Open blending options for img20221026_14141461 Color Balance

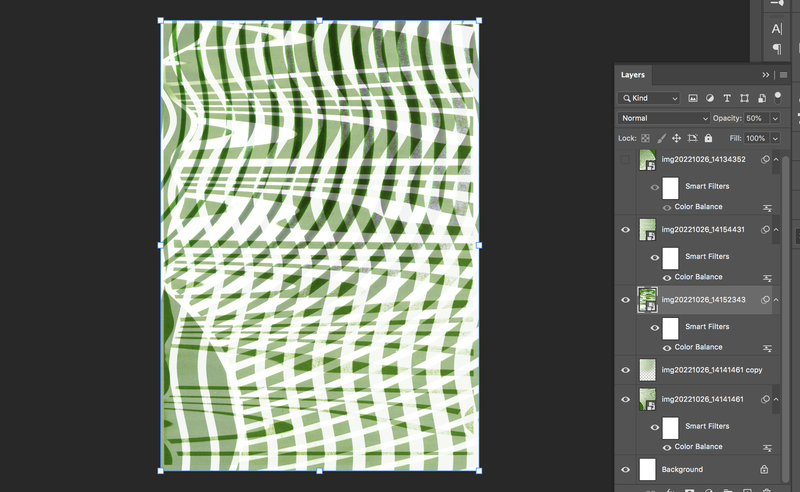tap(767, 448)
